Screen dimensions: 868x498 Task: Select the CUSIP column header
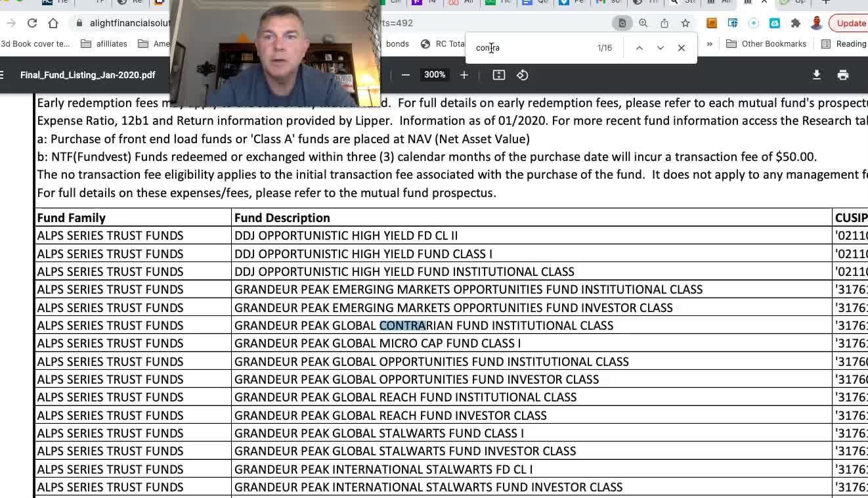[x=851, y=217]
